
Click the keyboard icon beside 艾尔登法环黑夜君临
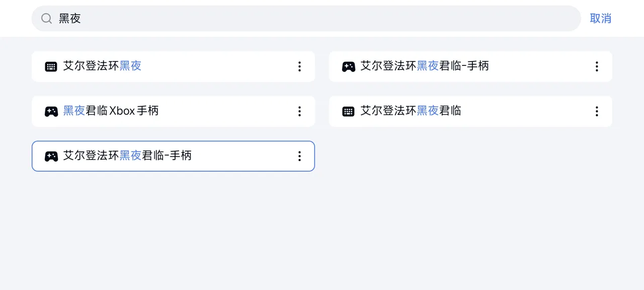click(348, 111)
